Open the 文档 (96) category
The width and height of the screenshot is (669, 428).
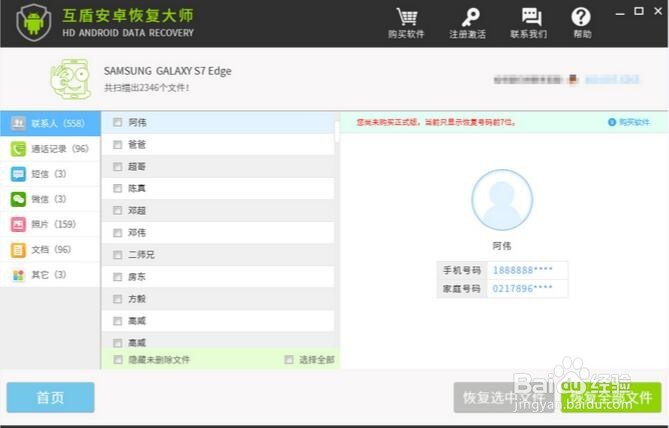(50, 250)
